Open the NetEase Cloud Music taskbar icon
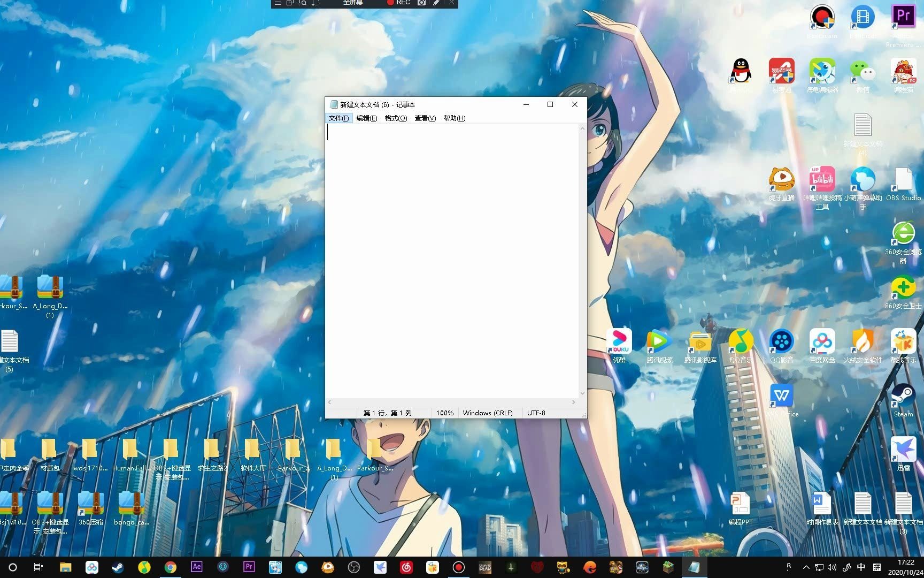 click(406, 567)
